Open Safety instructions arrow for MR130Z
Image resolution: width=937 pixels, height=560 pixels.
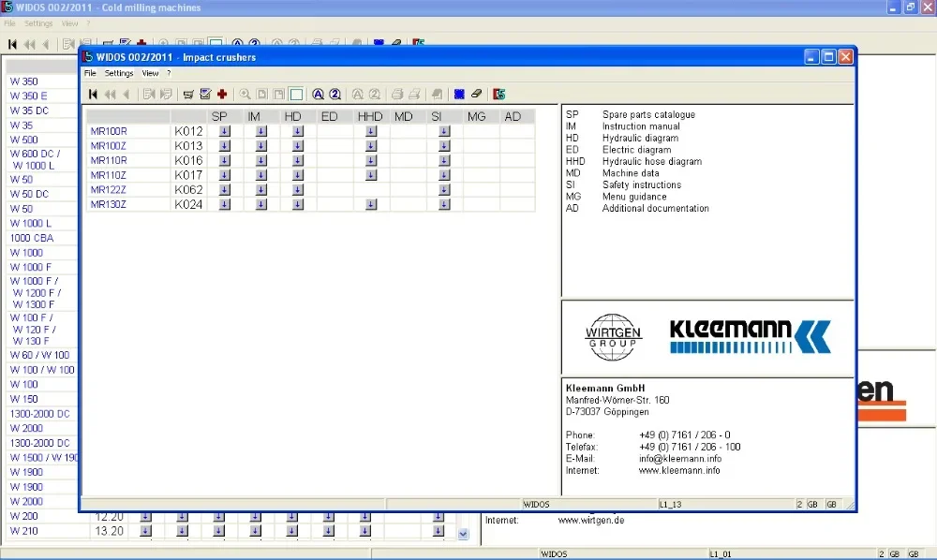[x=444, y=204]
